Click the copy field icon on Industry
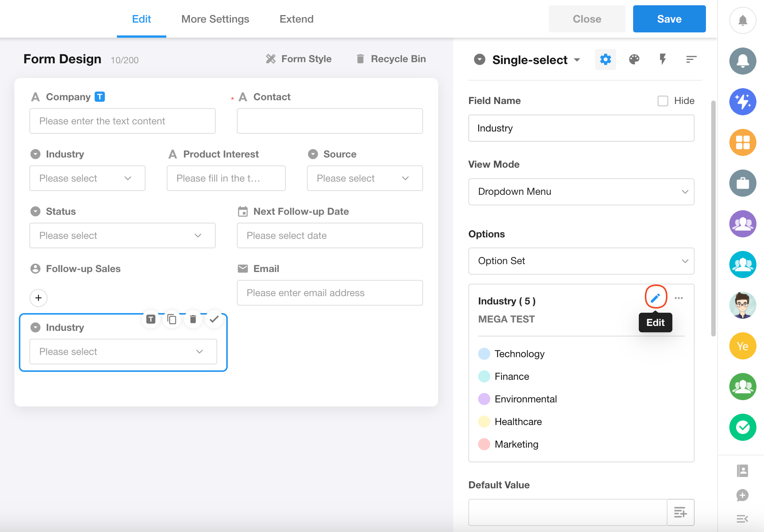The width and height of the screenshot is (764, 532). 172,320
